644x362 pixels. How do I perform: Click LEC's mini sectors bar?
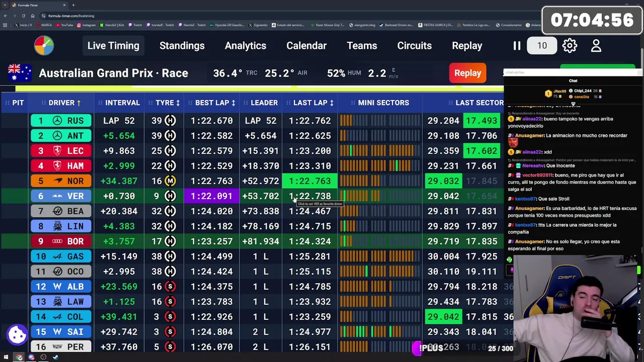click(x=380, y=151)
